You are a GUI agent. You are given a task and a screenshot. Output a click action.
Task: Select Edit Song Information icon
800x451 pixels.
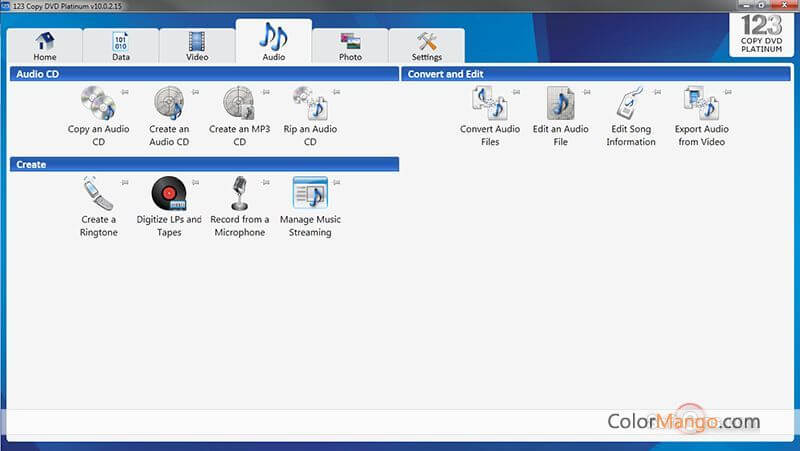coord(630,103)
